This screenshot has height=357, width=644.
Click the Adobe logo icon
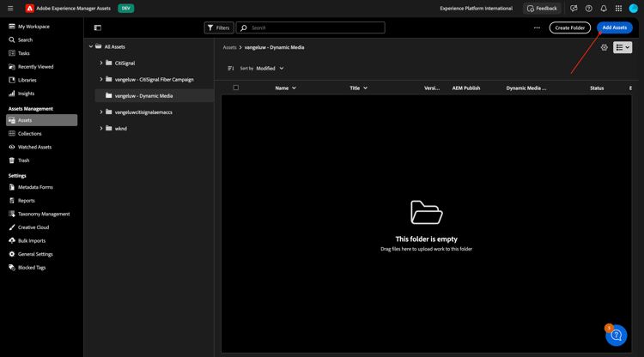pos(29,9)
